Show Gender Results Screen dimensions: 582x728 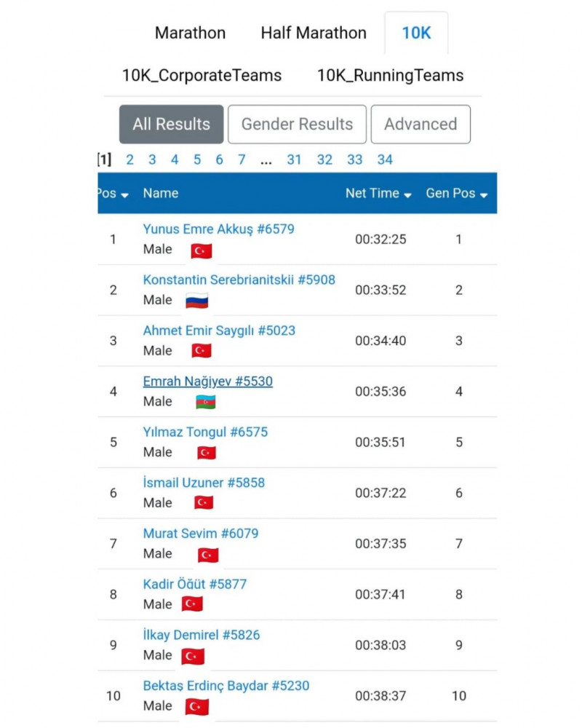[297, 124]
